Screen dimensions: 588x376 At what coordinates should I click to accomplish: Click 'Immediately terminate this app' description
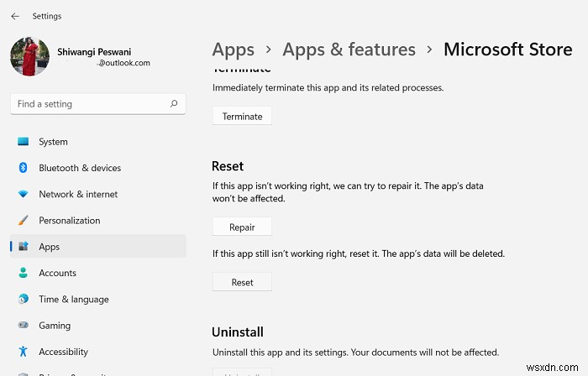[328, 87]
